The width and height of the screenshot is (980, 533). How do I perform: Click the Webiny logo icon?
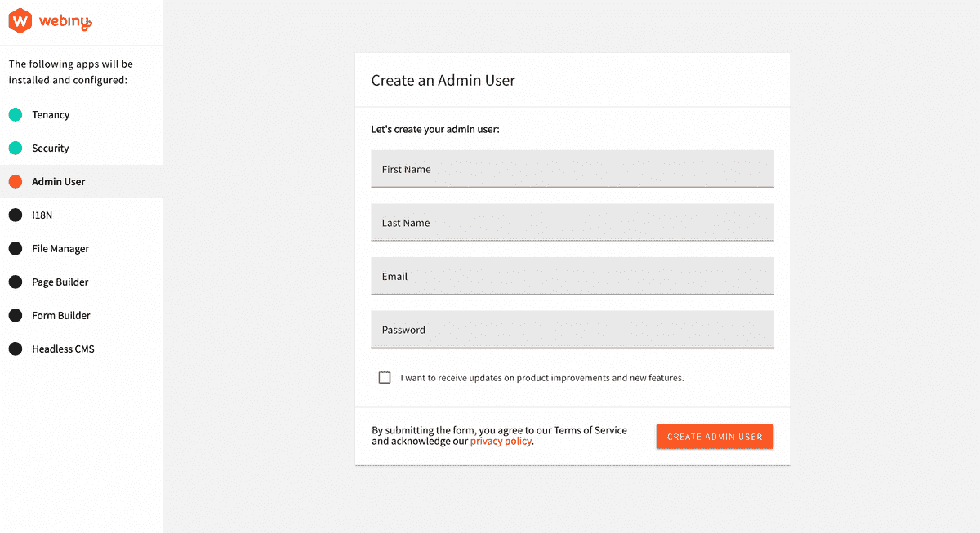(18, 22)
